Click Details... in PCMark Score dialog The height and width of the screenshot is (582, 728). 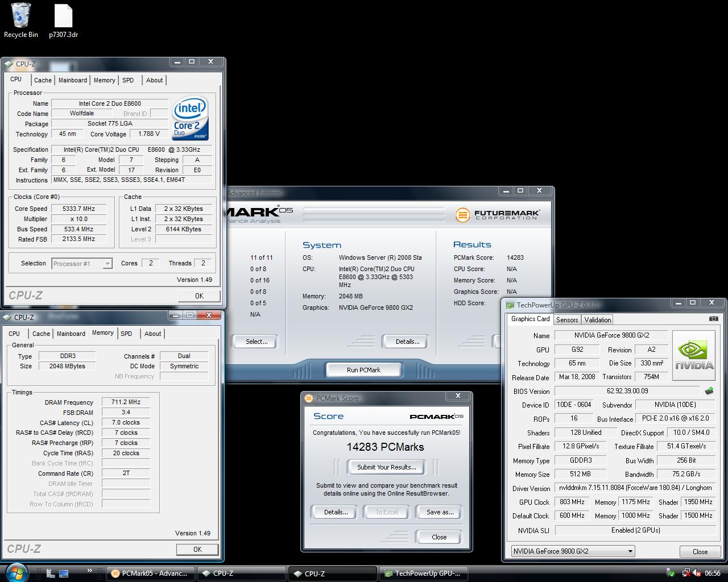336,512
